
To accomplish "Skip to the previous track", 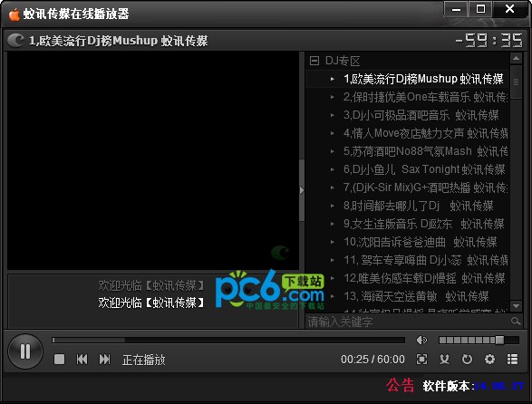I will point(82,360).
